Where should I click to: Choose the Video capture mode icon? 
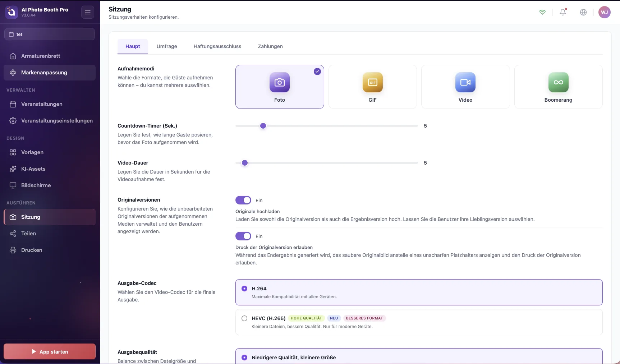(465, 82)
